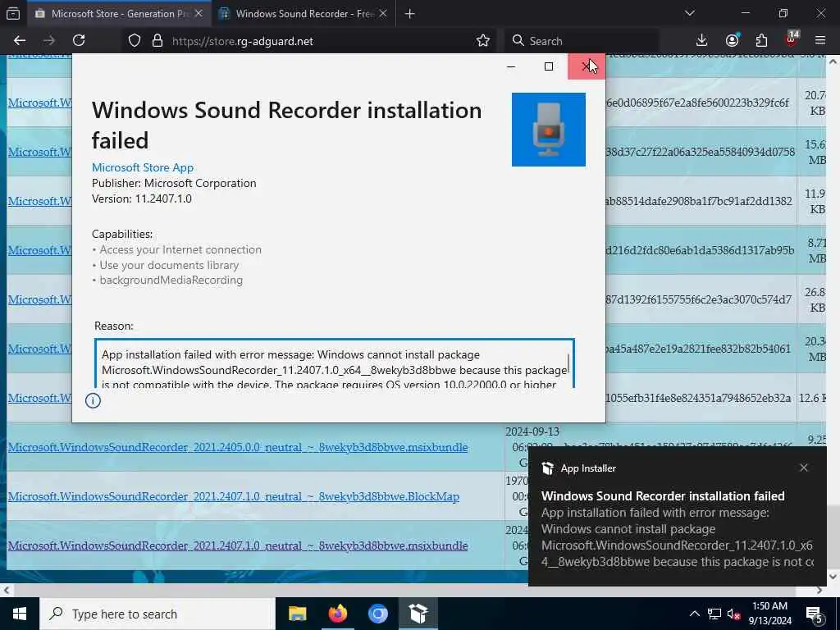Download WindowsSoundRecorder 2021.2405.0.0 msixbundle
This screenshot has height=630, width=840.
238,447
